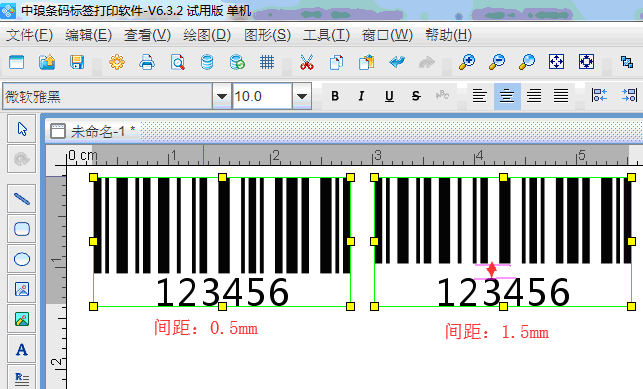Click the New label document icon
Image resolution: width=643 pixels, height=389 pixels.
click(x=16, y=62)
